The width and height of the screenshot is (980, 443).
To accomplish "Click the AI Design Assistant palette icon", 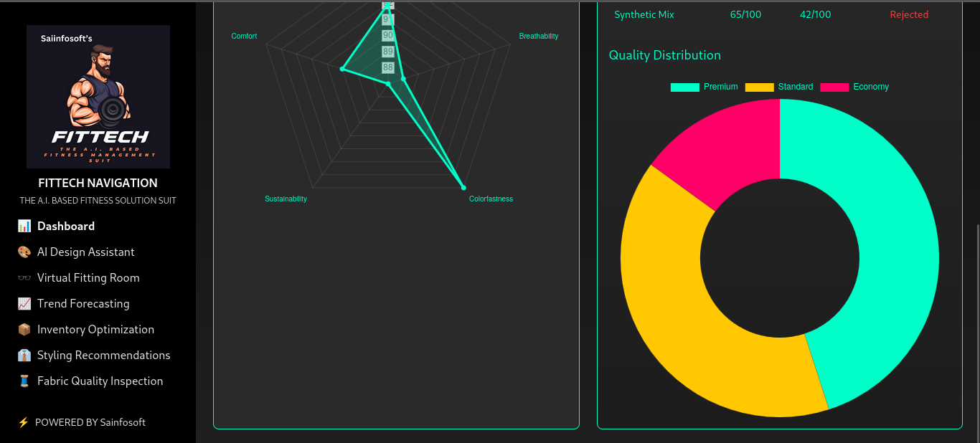I will click(24, 252).
